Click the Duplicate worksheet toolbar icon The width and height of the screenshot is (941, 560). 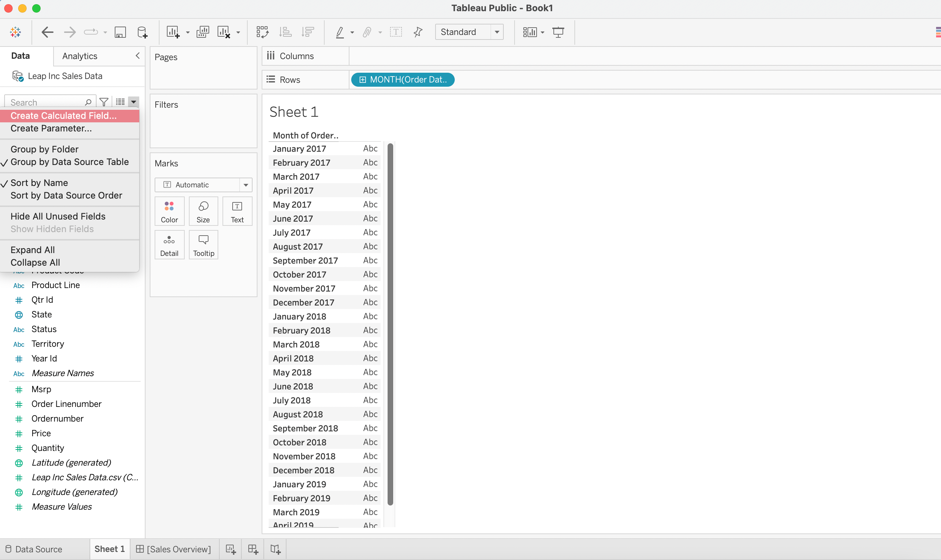pos(203,32)
